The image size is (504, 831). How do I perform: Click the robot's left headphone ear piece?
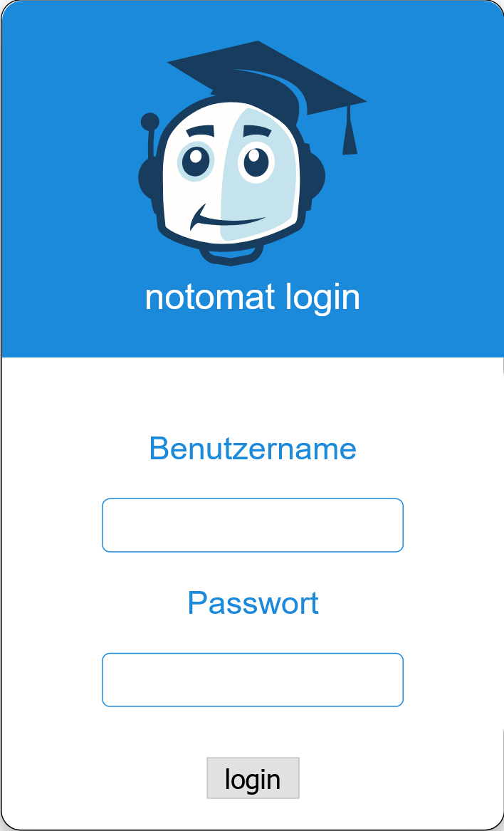pos(146,177)
